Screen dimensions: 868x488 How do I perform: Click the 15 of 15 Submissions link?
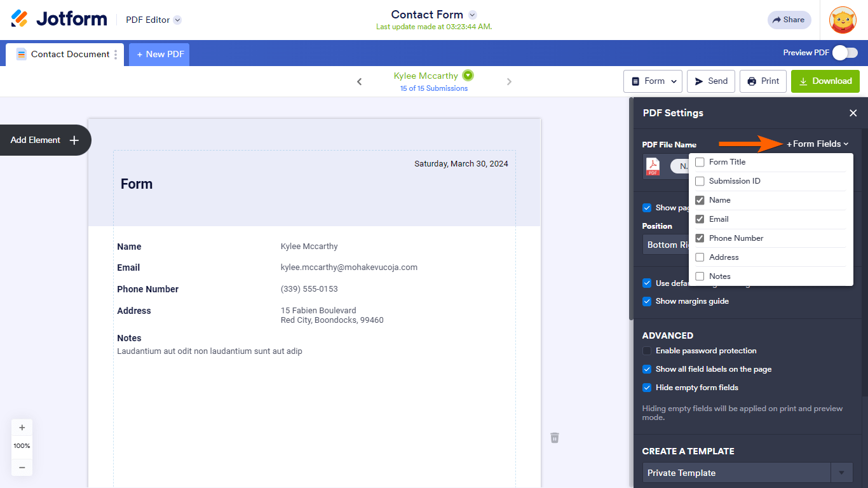click(x=434, y=88)
